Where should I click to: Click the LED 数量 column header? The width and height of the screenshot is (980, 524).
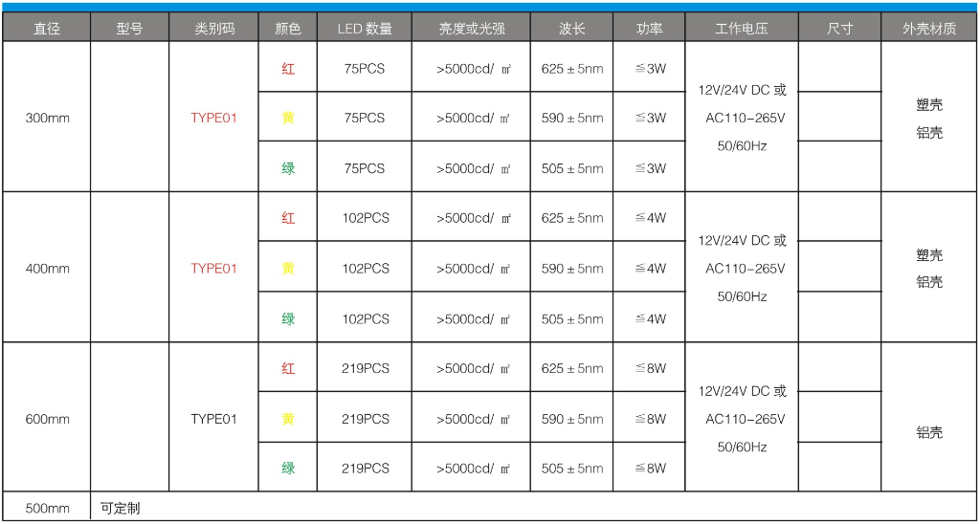tap(365, 29)
